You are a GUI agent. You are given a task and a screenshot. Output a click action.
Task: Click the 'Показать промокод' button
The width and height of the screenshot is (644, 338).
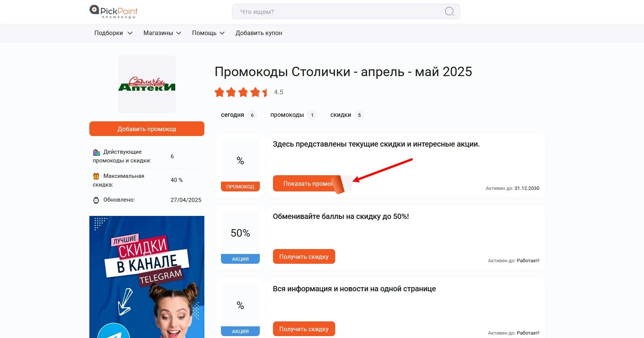(x=312, y=184)
